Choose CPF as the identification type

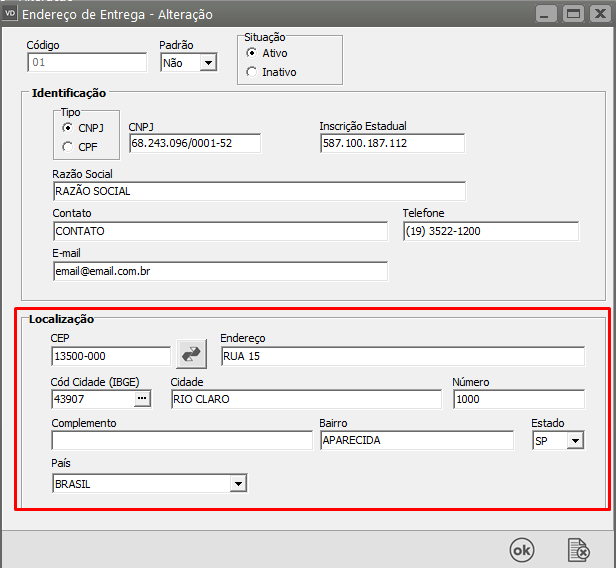pos(68,147)
